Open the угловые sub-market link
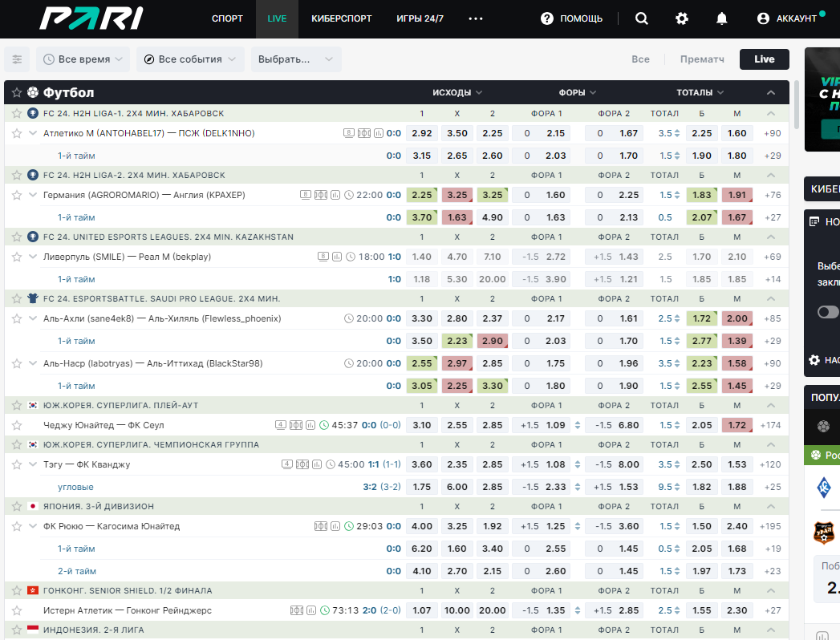Image resolution: width=840 pixels, height=640 pixels. point(75,487)
